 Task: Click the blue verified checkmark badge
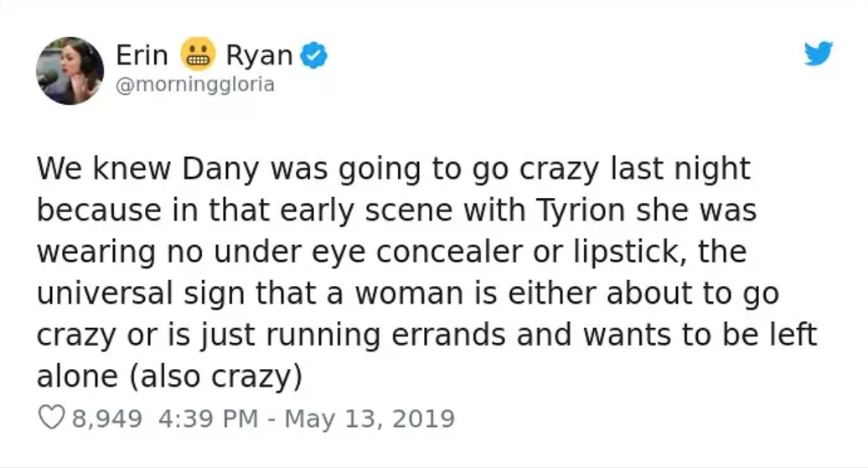[x=314, y=56]
